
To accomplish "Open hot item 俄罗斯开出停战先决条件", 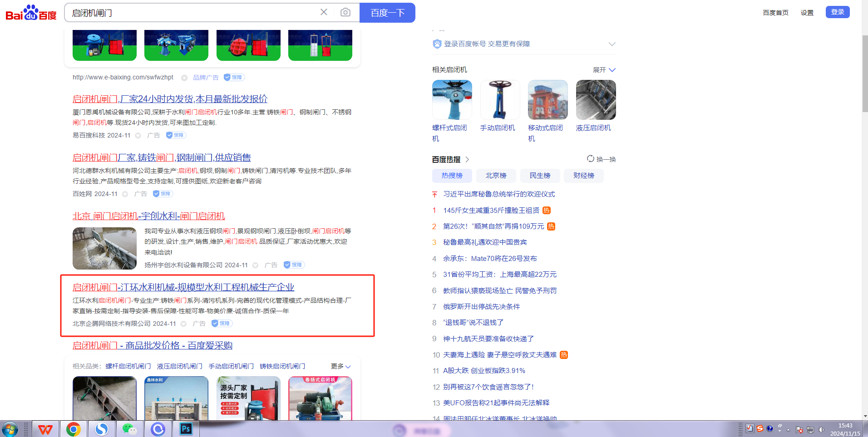I will [x=482, y=307].
